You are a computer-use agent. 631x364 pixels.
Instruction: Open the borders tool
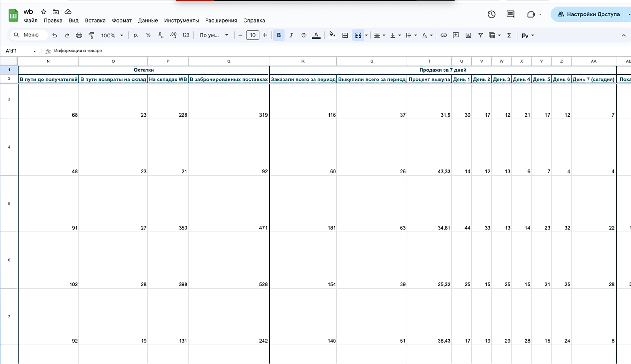(345, 35)
